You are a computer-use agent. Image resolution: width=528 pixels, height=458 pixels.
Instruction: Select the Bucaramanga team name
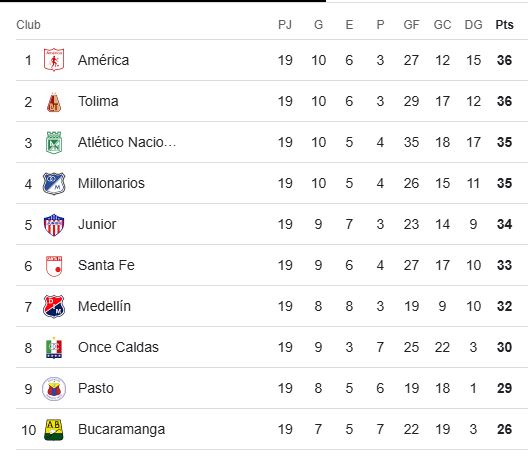(122, 430)
